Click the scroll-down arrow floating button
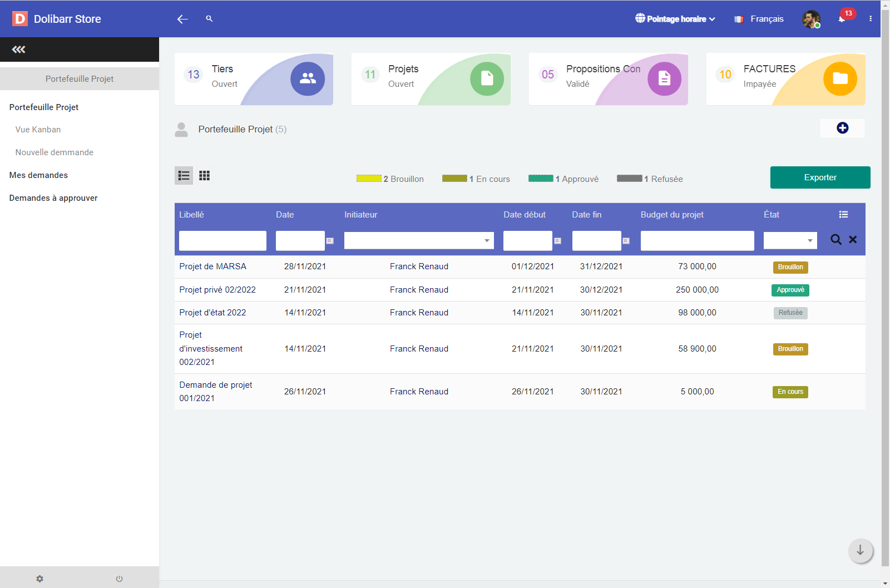The image size is (890, 588). point(860,551)
